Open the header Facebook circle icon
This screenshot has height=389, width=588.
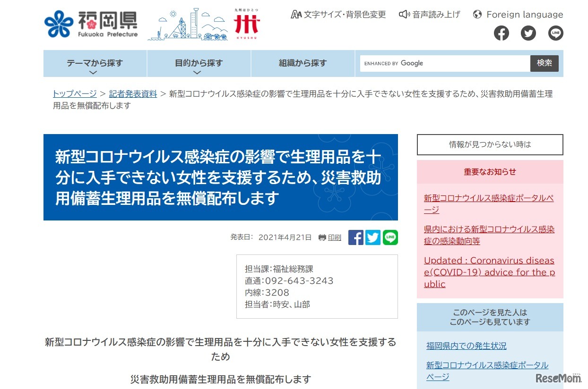502,33
